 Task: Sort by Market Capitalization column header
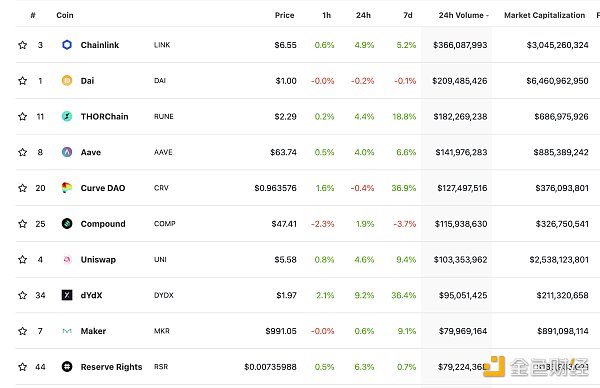click(545, 15)
